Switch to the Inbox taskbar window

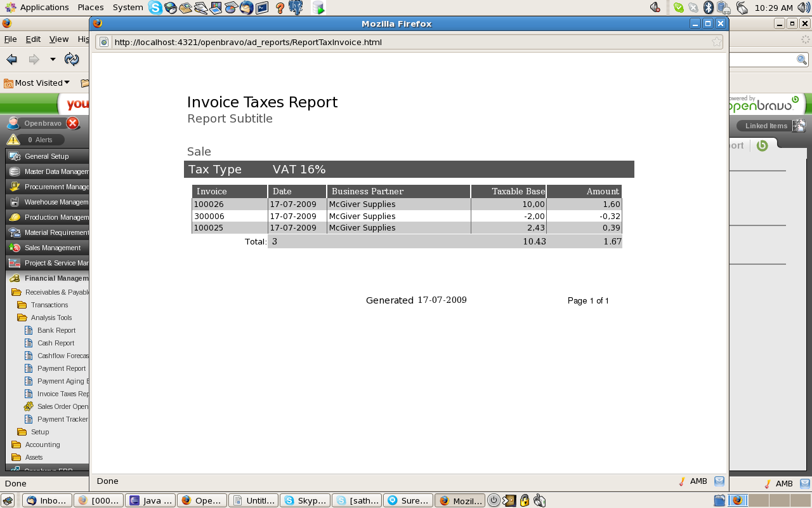[47, 500]
